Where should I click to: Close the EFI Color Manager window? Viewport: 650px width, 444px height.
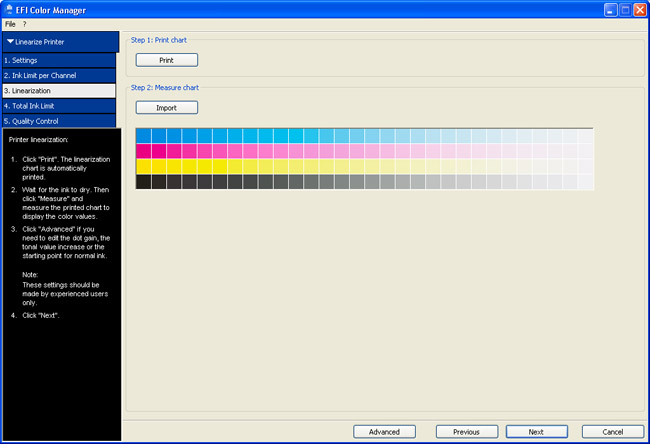640,10
